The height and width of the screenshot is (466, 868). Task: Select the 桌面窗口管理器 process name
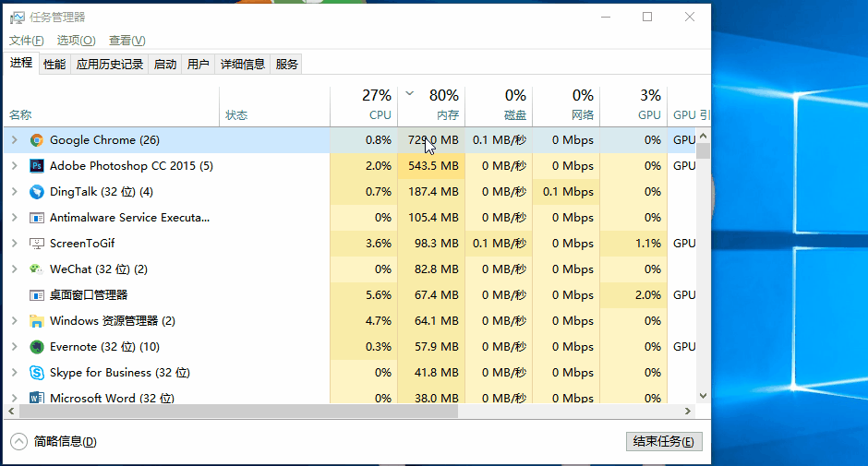click(89, 295)
